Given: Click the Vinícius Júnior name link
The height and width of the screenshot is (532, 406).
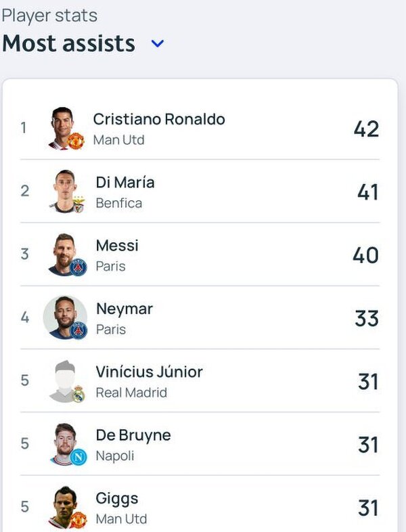Looking at the screenshot, I should coord(149,372).
